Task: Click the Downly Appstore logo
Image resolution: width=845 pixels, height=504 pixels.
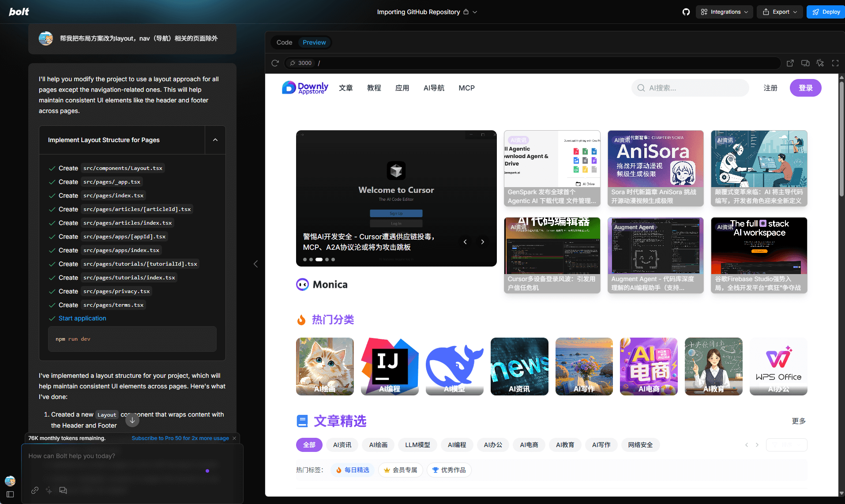Action: click(305, 88)
